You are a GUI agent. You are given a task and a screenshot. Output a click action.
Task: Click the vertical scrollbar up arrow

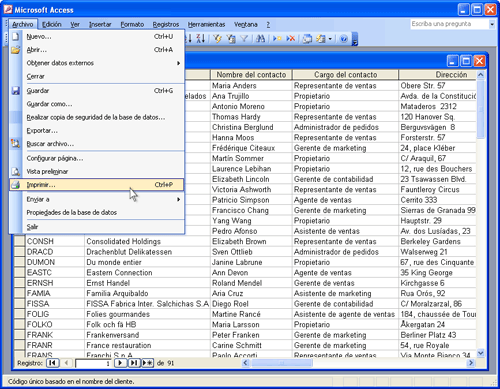(481, 75)
